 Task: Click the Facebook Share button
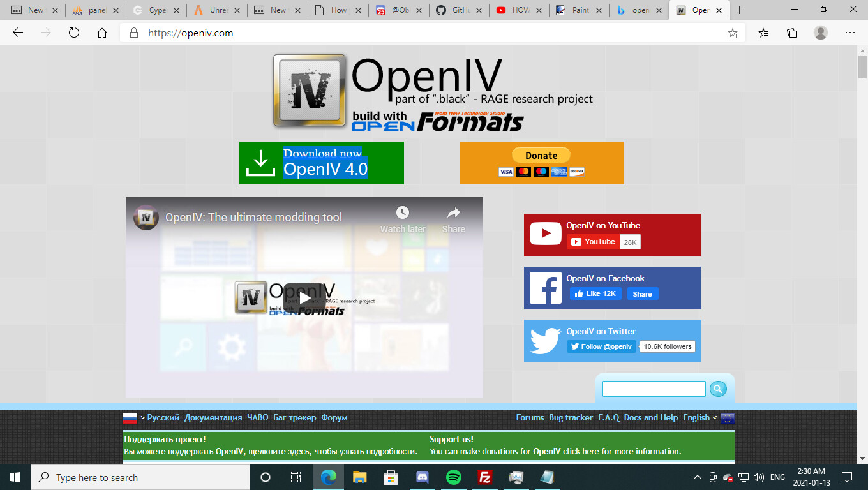(x=642, y=293)
